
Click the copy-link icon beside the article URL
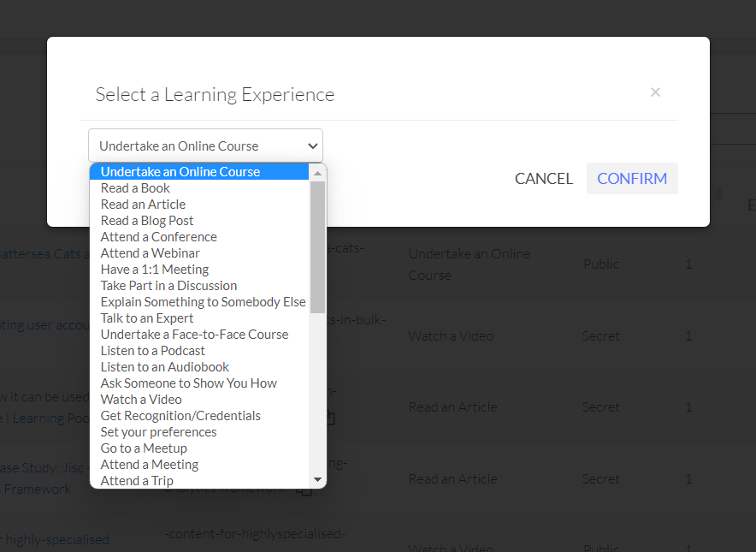(332, 417)
